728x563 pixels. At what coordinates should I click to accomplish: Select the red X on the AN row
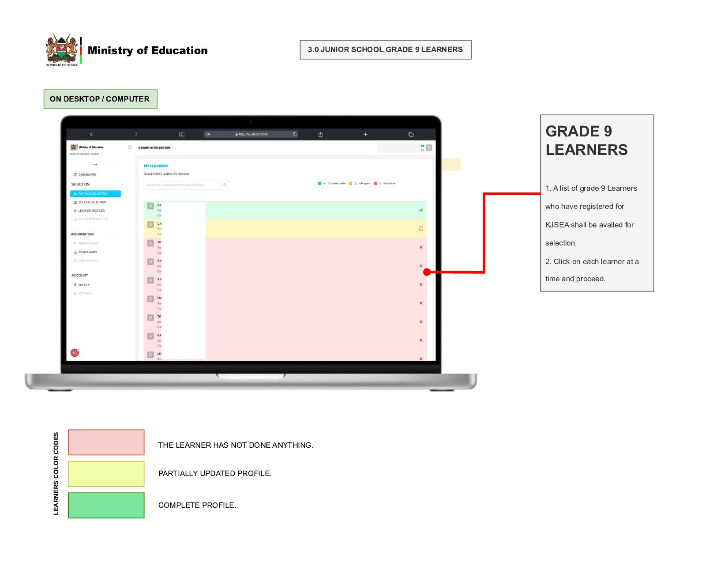[x=421, y=284]
